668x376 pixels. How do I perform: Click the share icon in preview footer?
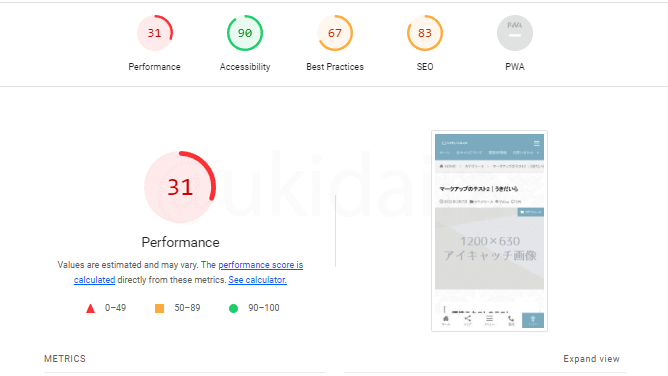(467, 320)
